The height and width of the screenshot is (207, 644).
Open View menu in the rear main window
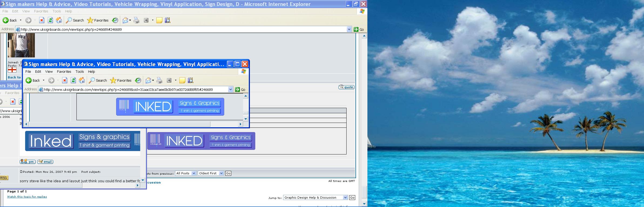pyautogui.click(x=26, y=11)
